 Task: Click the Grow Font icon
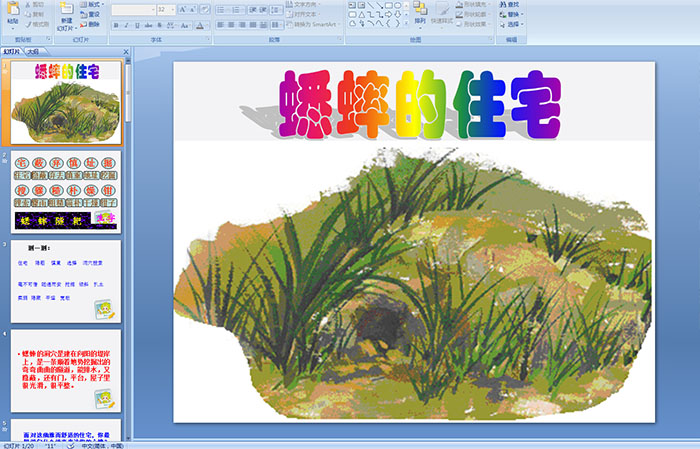click(183, 9)
